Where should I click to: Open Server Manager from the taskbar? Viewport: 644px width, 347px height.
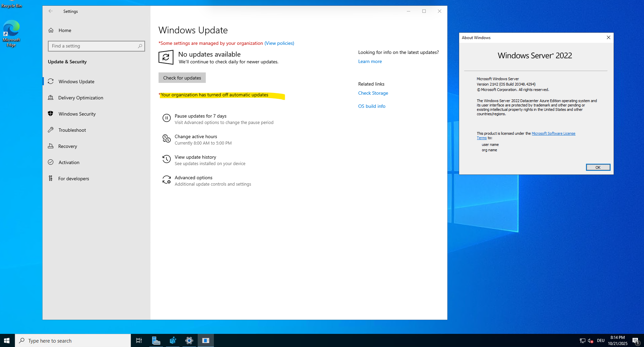156,341
